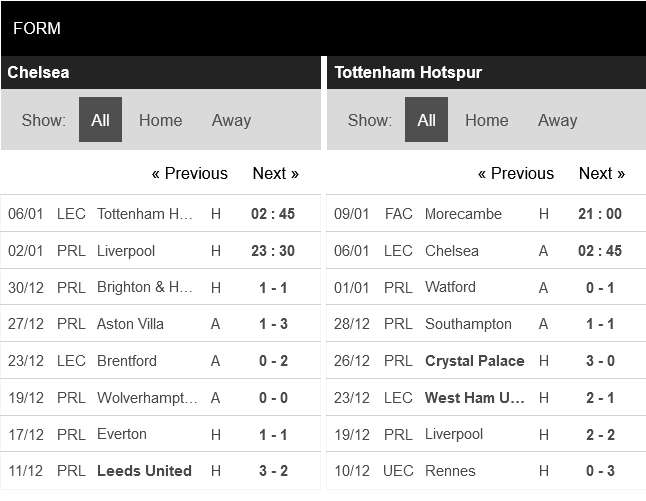Show Chelsea Away matches only

[231, 120]
